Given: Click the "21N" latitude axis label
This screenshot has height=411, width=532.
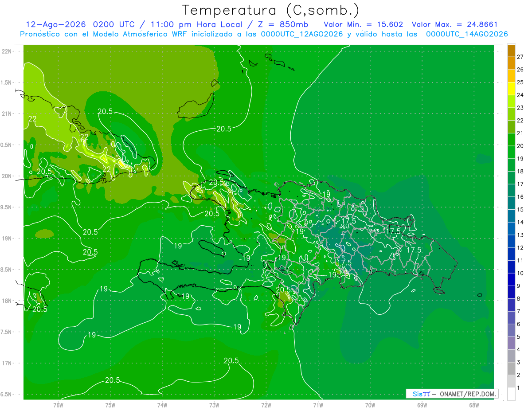Looking at the screenshot, I should [6, 114].
